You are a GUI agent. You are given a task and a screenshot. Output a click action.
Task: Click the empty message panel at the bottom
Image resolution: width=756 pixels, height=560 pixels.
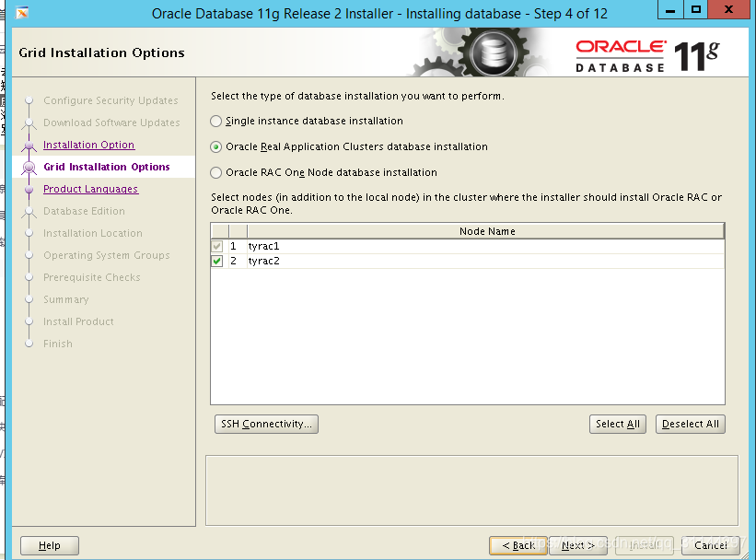471,491
